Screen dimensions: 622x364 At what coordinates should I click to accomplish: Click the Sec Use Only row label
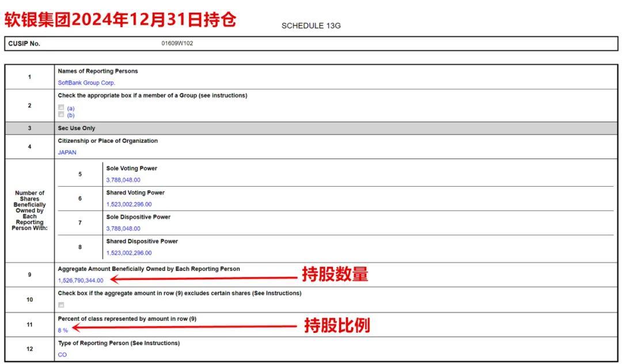pos(77,128)
